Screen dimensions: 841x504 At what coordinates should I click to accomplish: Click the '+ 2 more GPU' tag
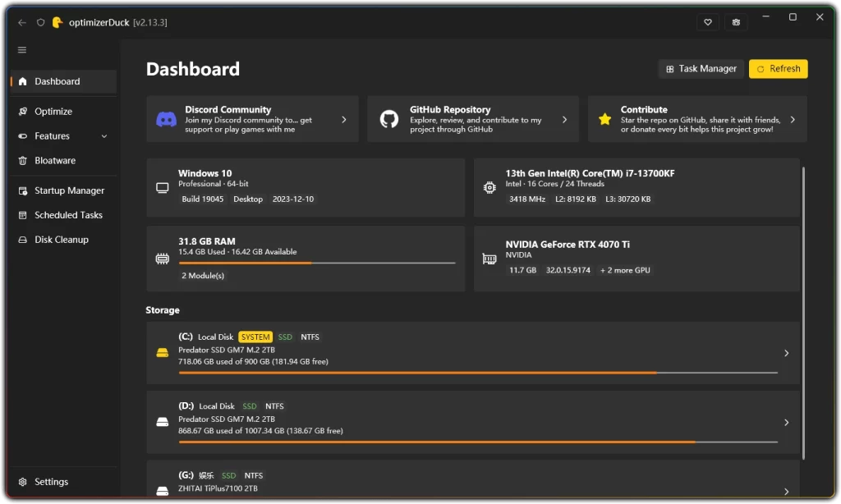625,270
